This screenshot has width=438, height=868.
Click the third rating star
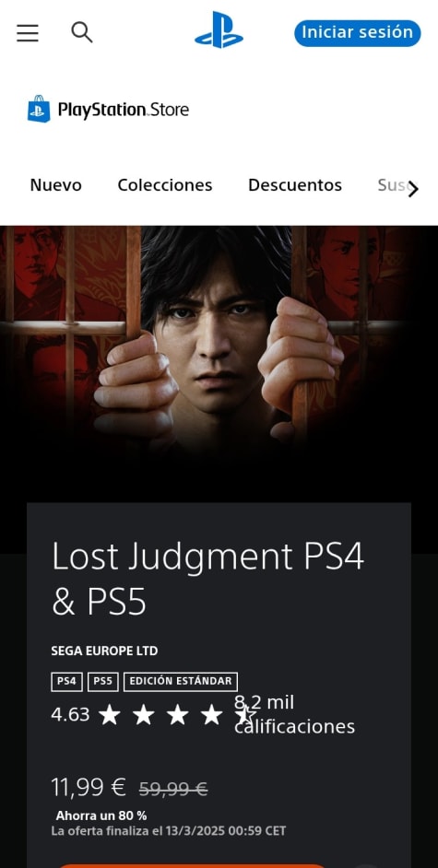tap(178, 715)
